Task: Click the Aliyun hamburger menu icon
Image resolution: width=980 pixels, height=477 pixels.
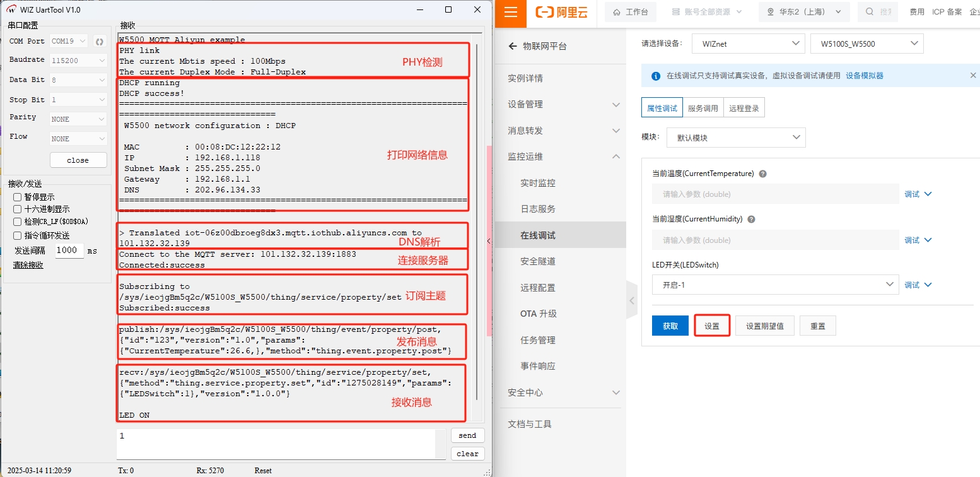Action: [x=511, y=13]
